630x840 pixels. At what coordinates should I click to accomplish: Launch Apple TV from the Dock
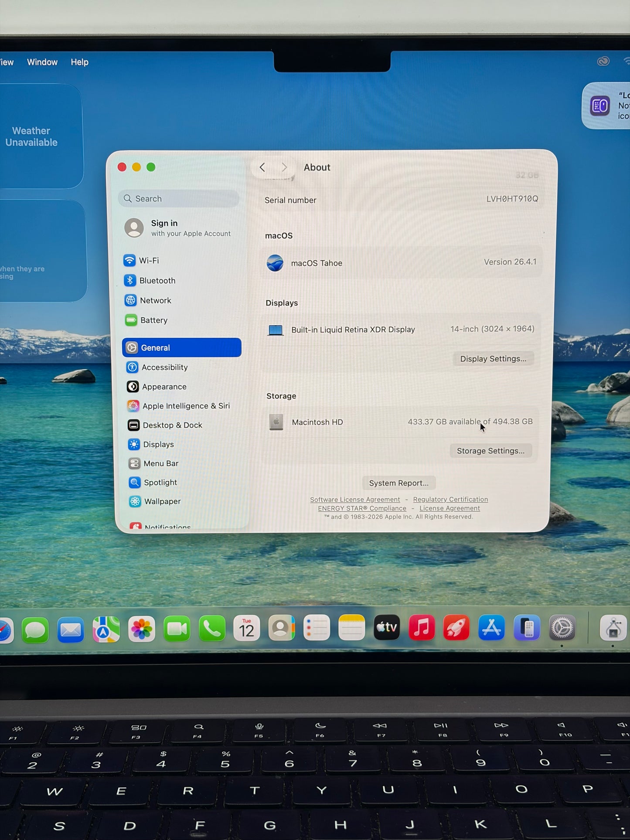click(386, 627)
